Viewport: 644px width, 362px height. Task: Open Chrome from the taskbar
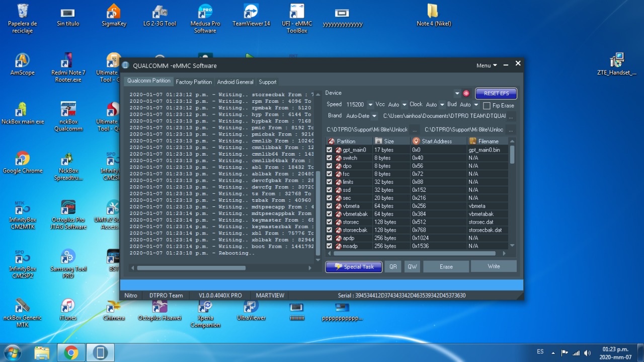(71, 353)
